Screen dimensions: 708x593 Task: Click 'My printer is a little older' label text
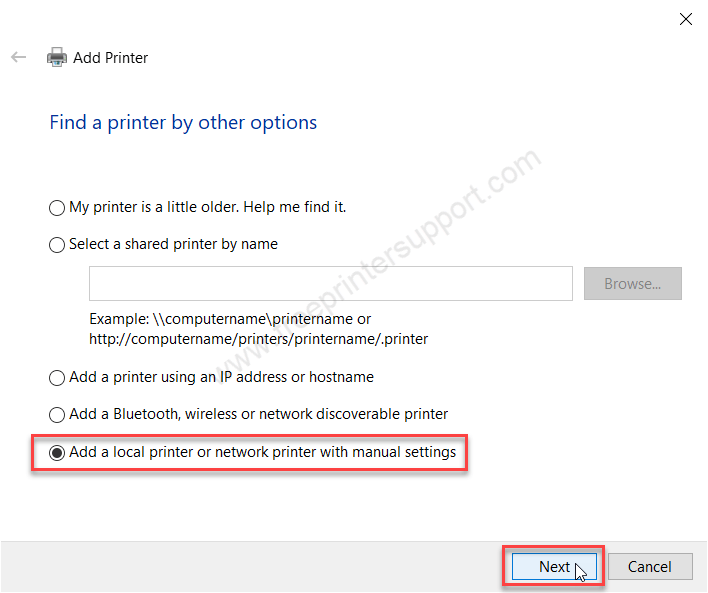click(x=207, y=207)
